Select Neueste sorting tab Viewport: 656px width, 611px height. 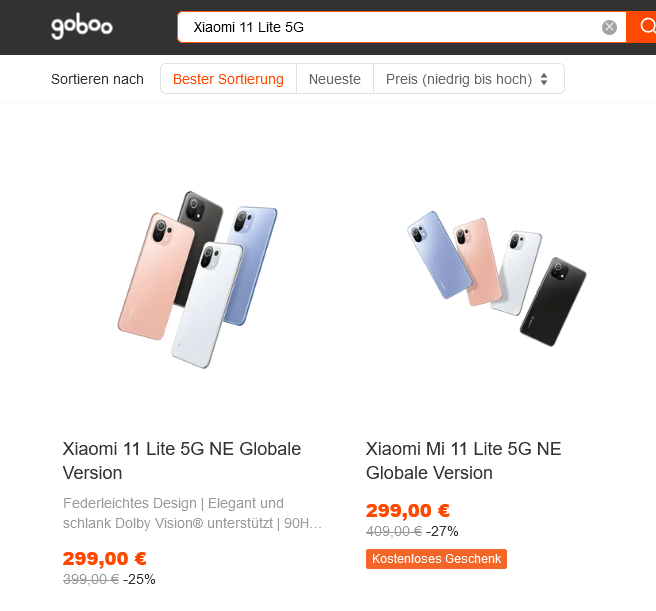point(335,79)
